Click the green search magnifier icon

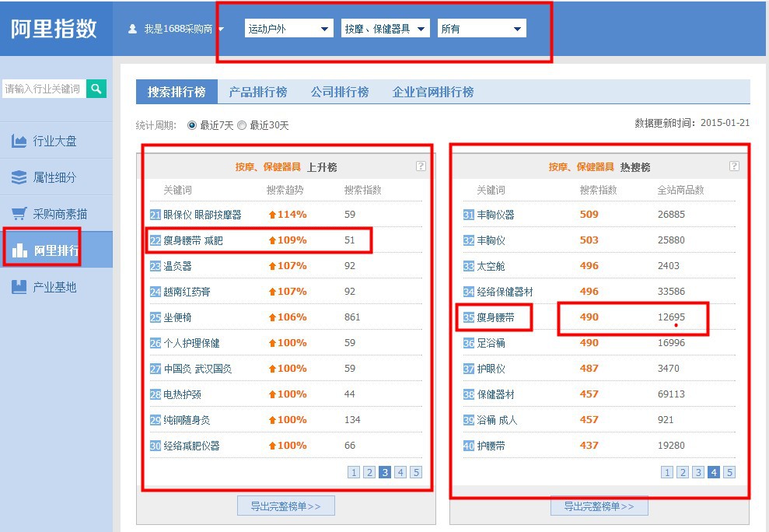(96, 89)
